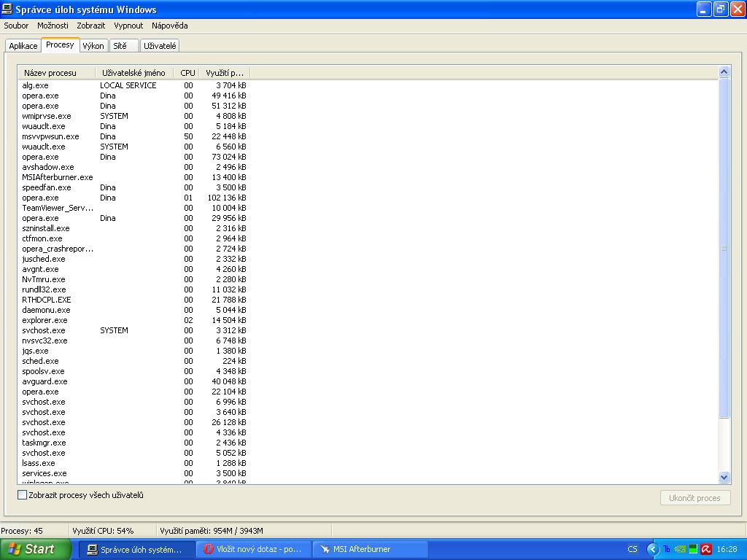The width and height of the screenshot is (747, 560).
Task: Select the lsass.exe process
Action: (x=134, y=463)
